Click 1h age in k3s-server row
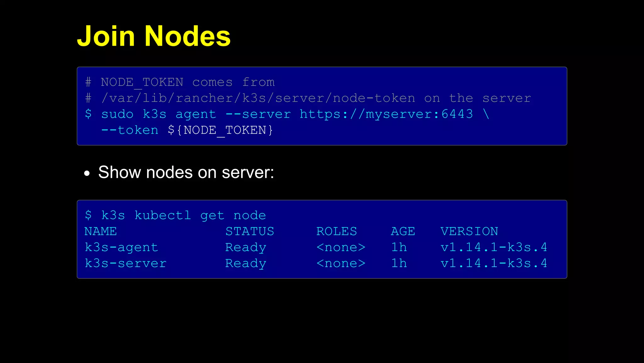The width and height of the screenshot is (644, 363). coord(399,263)
